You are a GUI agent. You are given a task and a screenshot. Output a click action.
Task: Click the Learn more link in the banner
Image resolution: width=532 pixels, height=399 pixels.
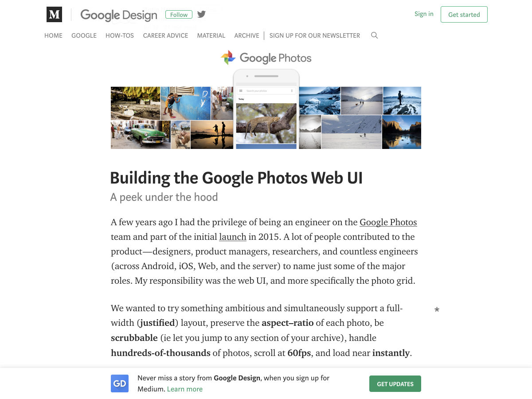(x=185, y=389)
